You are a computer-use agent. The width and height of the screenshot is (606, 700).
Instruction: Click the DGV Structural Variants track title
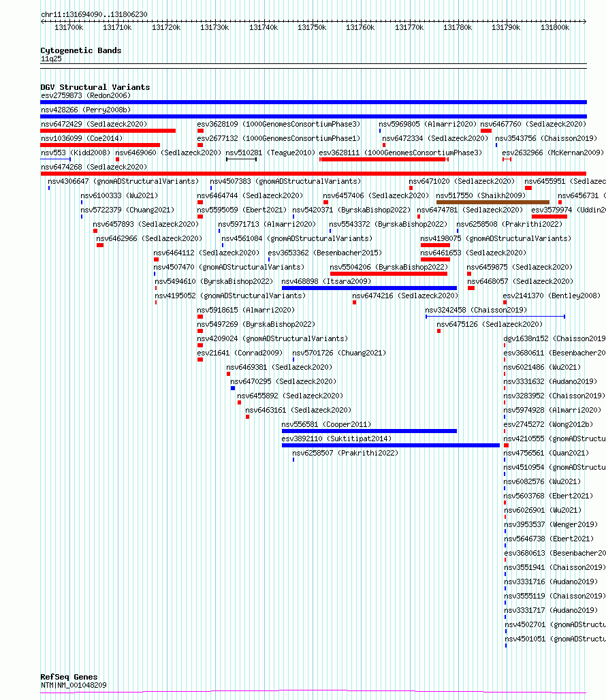point(95,87)
